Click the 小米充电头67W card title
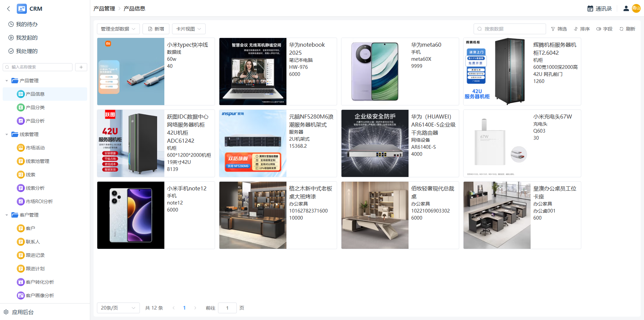The height and width of the screenshot is (320, 644). [553, 117]
